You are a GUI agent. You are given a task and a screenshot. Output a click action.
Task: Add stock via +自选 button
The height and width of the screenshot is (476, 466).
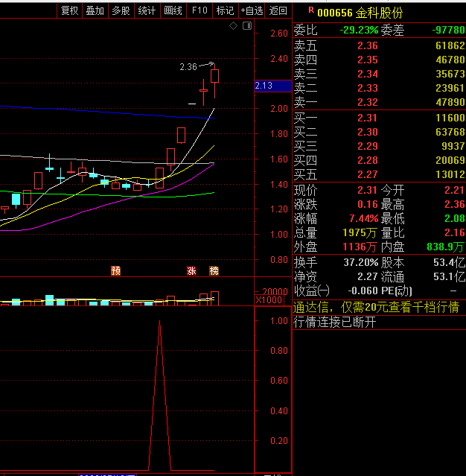pos(252,11)
